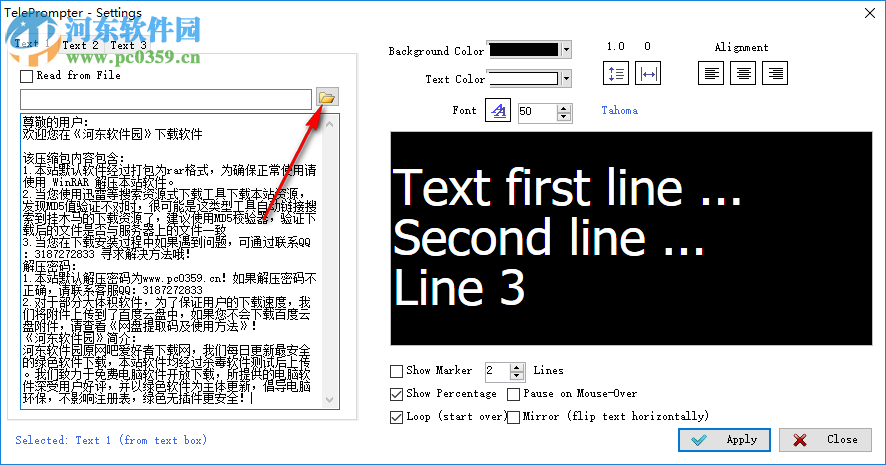Enable Read from File checkbox
886x465 pixels.
click(27, 76)
